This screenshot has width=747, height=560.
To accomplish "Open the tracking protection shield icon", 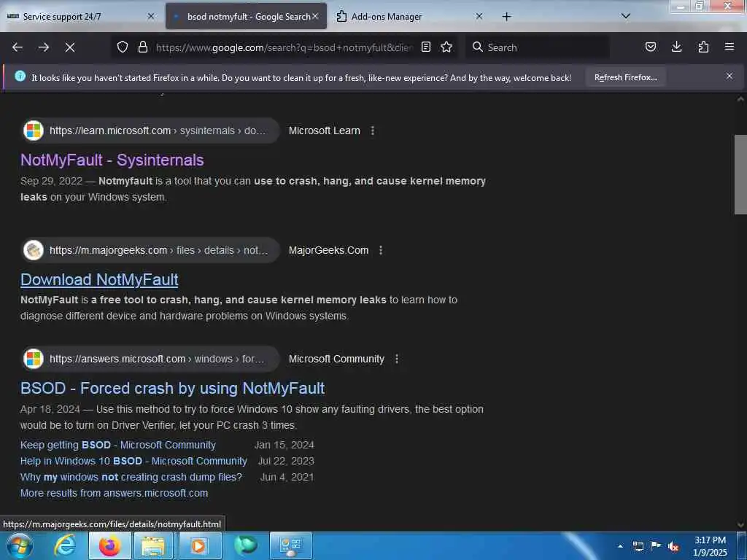I will coord(123,47).
